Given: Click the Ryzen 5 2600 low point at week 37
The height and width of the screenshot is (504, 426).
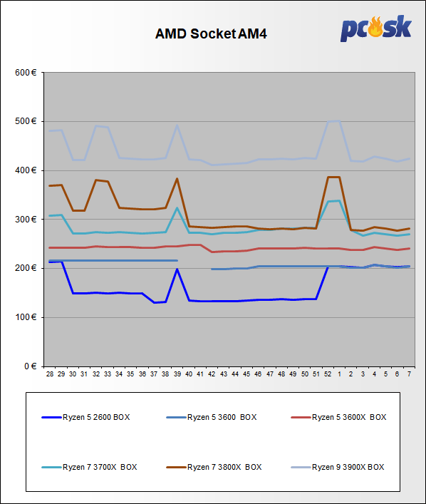Looking at the screenshot, I should point(154,302).
